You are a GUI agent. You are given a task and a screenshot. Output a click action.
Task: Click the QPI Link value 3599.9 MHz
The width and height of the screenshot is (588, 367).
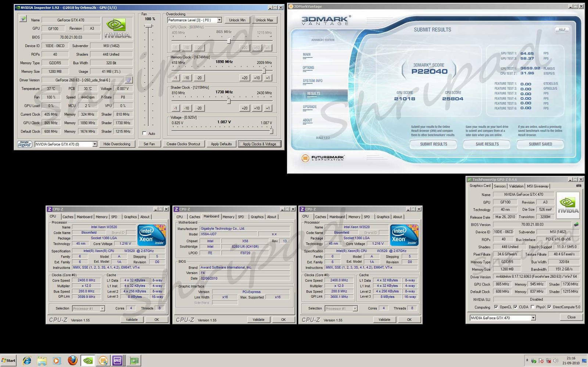(86, 297)
